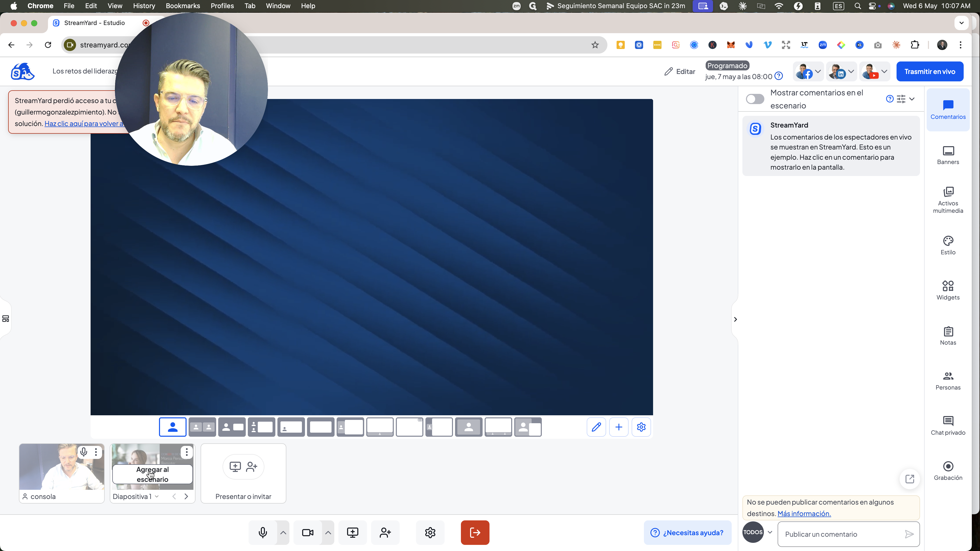Toggle Mostrar comentarios en el escenario
This screenshot has width=980, height=551.
[755, 99]
